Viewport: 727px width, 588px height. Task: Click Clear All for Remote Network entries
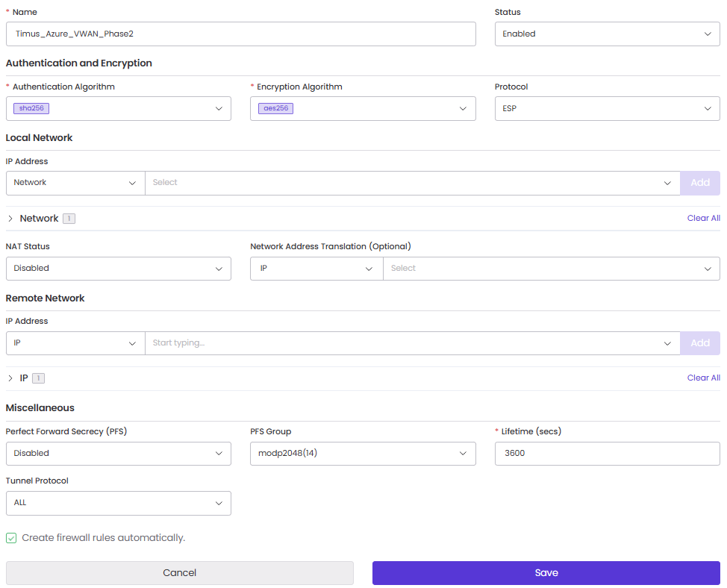click(703, 378)
